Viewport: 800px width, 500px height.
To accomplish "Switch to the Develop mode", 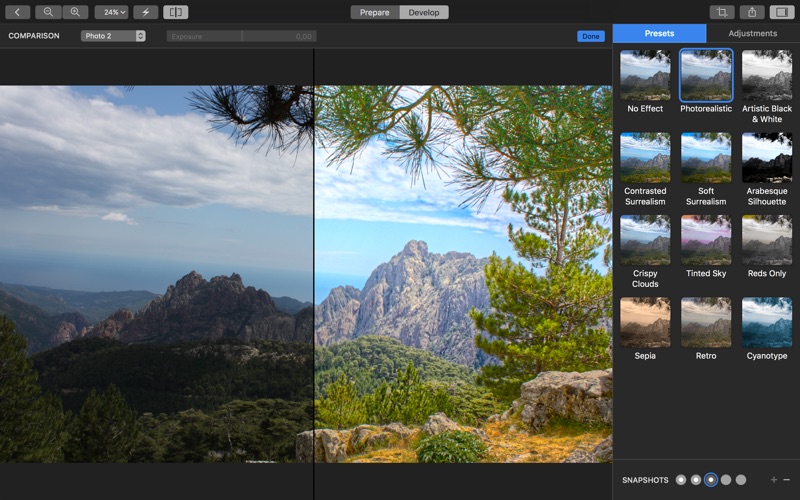I will (424, 12).
